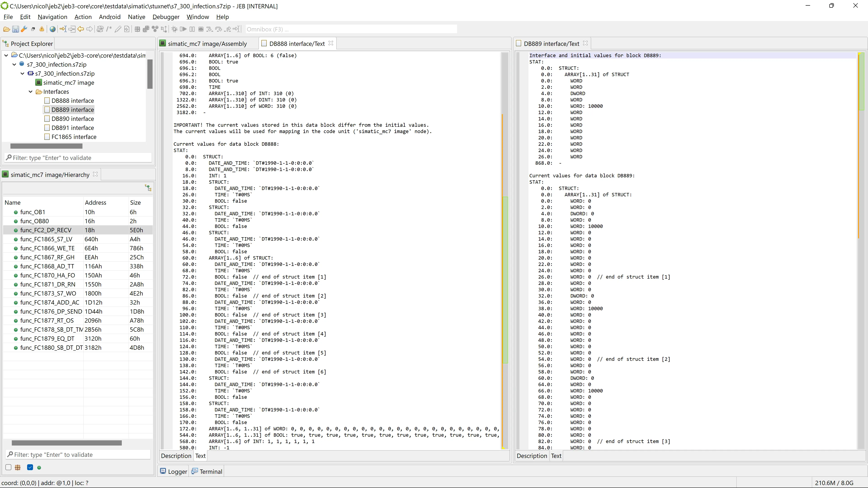This screenshot has width=868, height=488.
Task: Click the Hierarchy table horizontal scrollbar
Action: (x=67, y=443)
